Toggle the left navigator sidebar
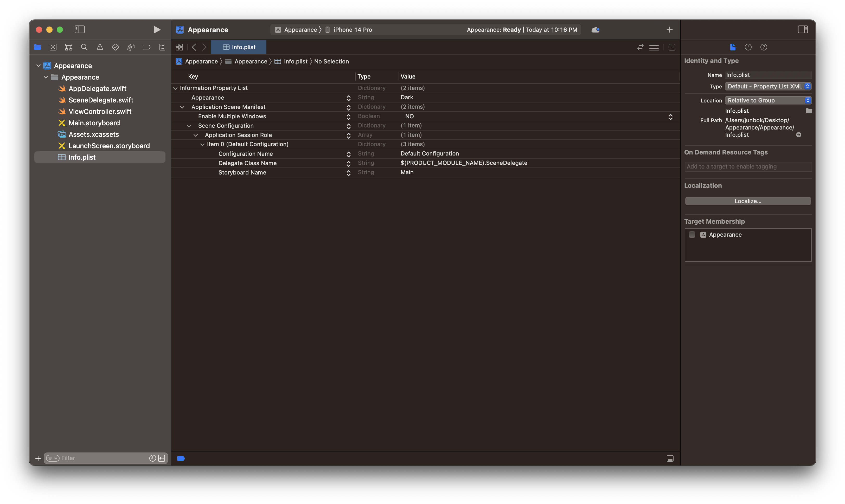Viewport: 845px width, 504px height. point(80,30)
